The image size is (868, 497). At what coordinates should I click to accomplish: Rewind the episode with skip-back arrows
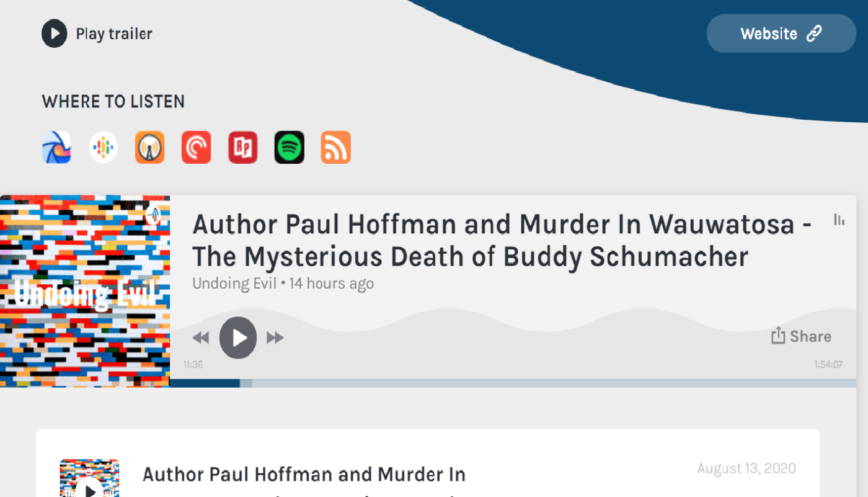200,338
